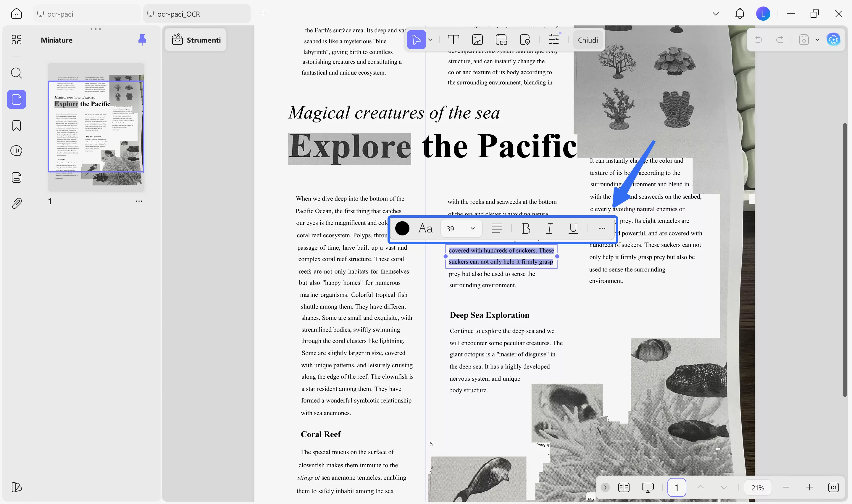The height and width of the screenshot is (504, 852).
Task: Toggle italic formatting on selected text
Action: pos(549,229)
